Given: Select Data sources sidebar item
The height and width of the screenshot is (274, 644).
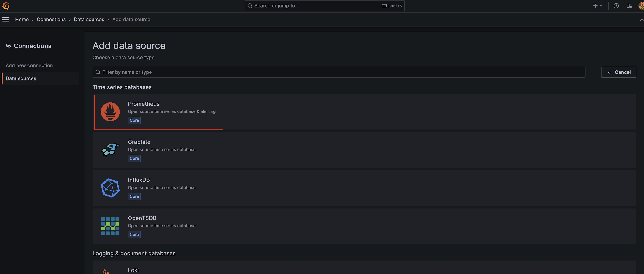Looking at the screenshot, I should 21,78.
